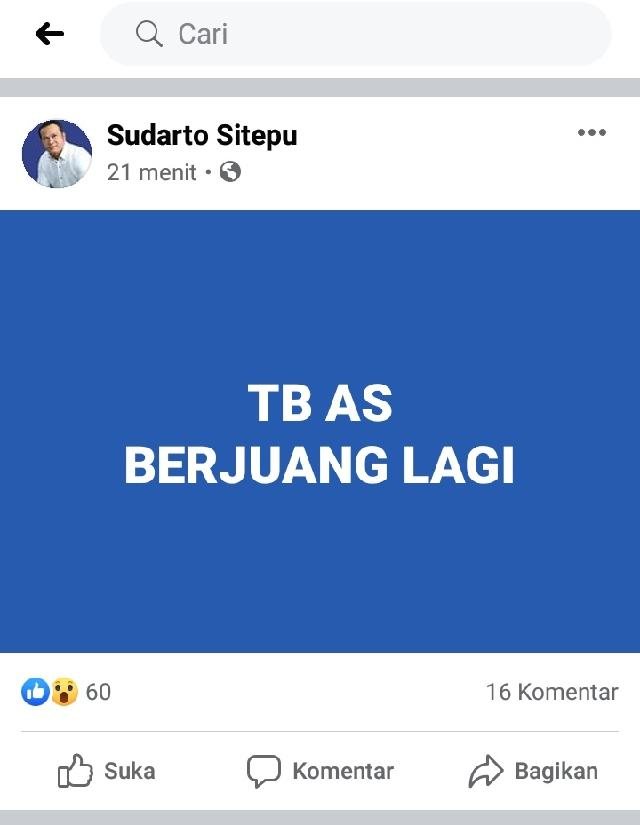The image size is (640, 825).
Task: Open the three-dot post options menu
Action: [x=592, y=133]
